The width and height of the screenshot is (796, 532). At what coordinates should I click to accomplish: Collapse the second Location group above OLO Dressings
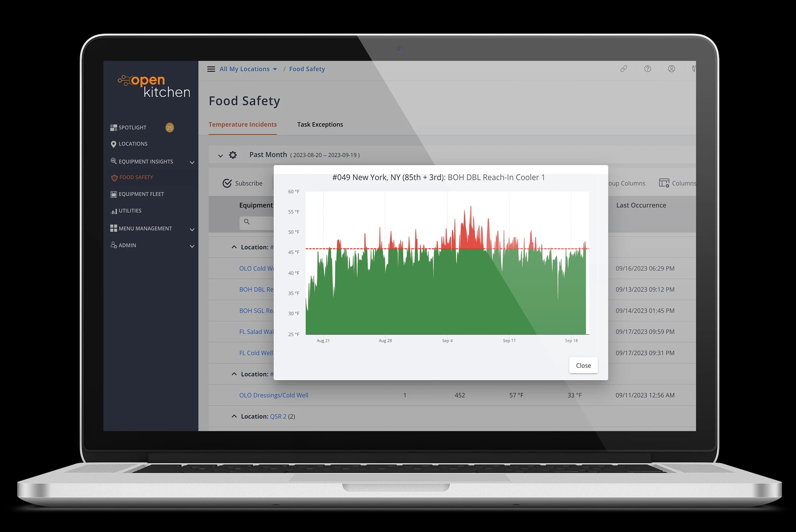point(234,374)
